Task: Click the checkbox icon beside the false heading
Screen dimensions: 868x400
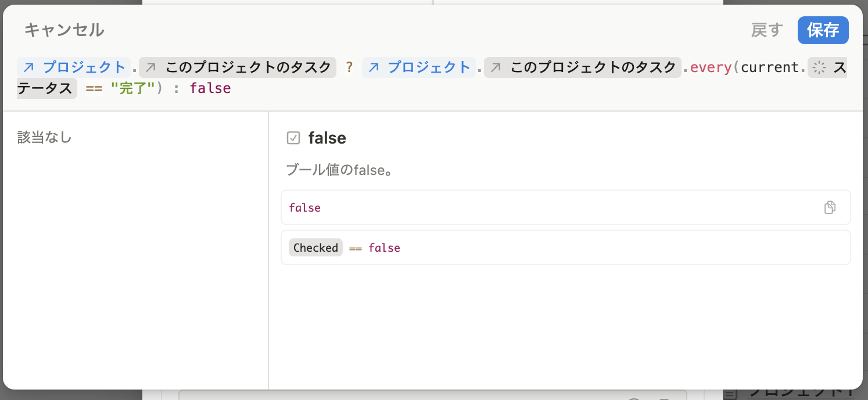Action: (293, 138)
